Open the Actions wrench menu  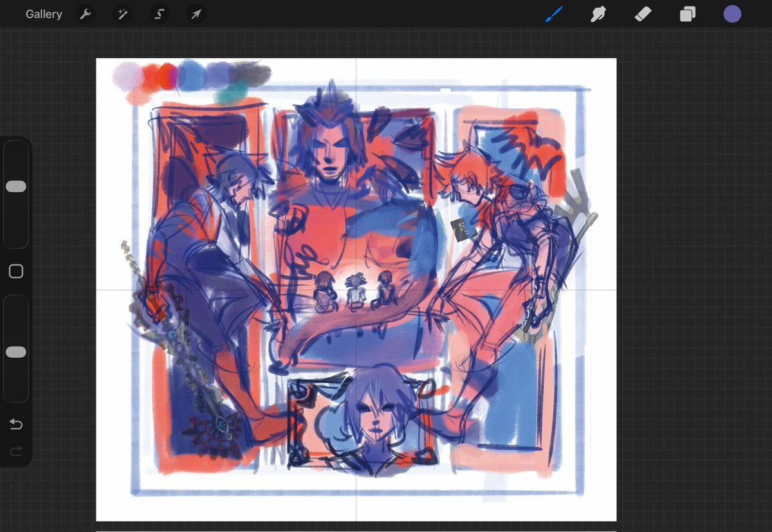(86, 14)
